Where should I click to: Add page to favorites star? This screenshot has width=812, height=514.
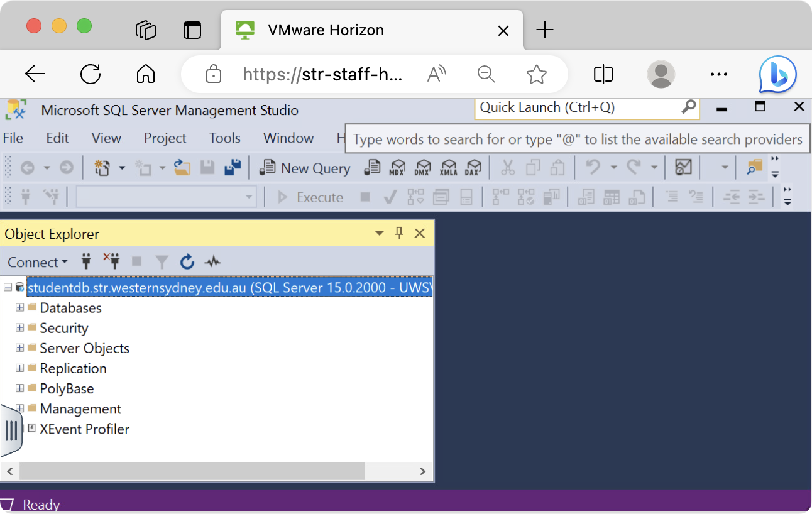click(536, 74)
